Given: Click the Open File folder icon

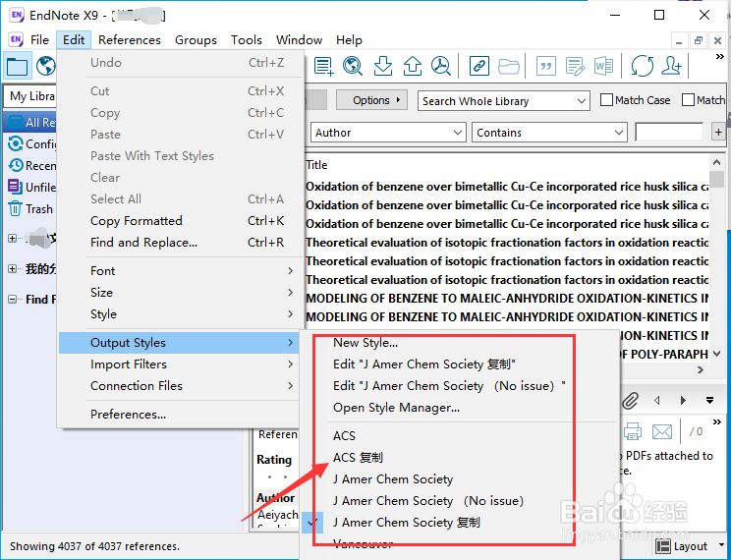Looking at the screenshot, I should (509, 67).
